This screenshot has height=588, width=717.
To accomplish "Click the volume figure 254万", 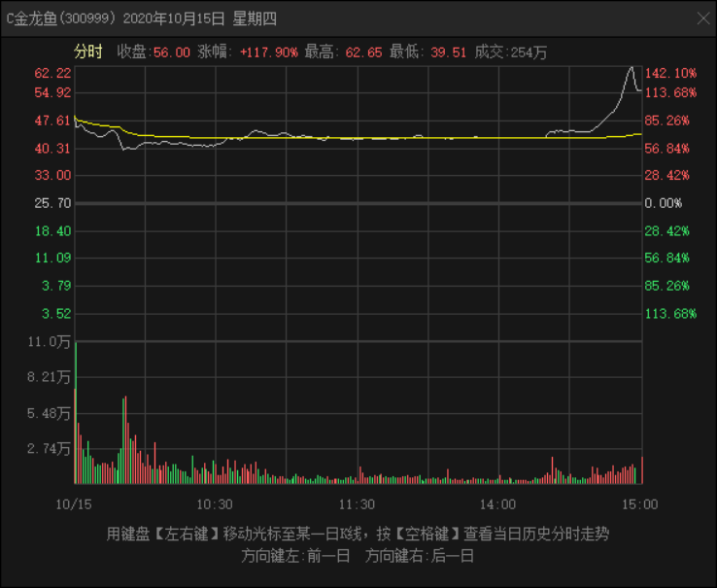I will 529,52.
